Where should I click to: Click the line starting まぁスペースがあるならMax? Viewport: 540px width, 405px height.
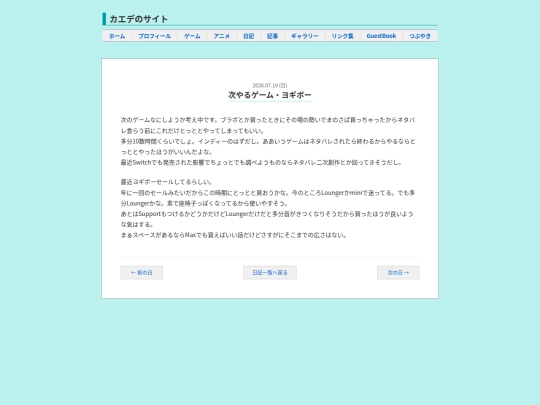pyautogui.click(x=234, y=235)
